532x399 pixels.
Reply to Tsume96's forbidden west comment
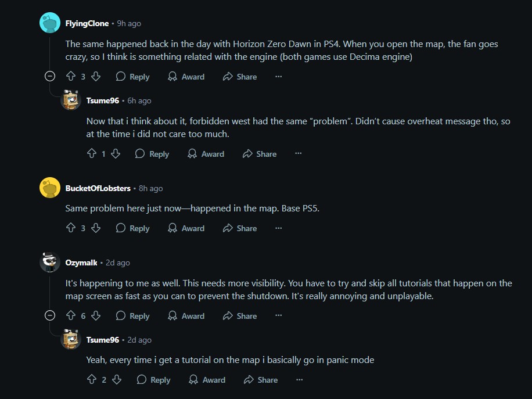[152, 154]
